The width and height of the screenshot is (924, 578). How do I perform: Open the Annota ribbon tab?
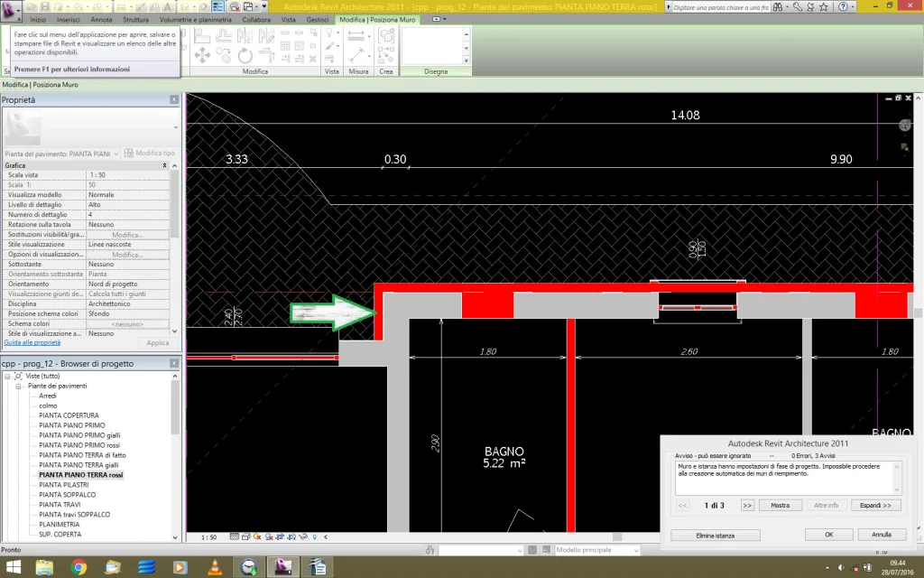click(101, 20)
